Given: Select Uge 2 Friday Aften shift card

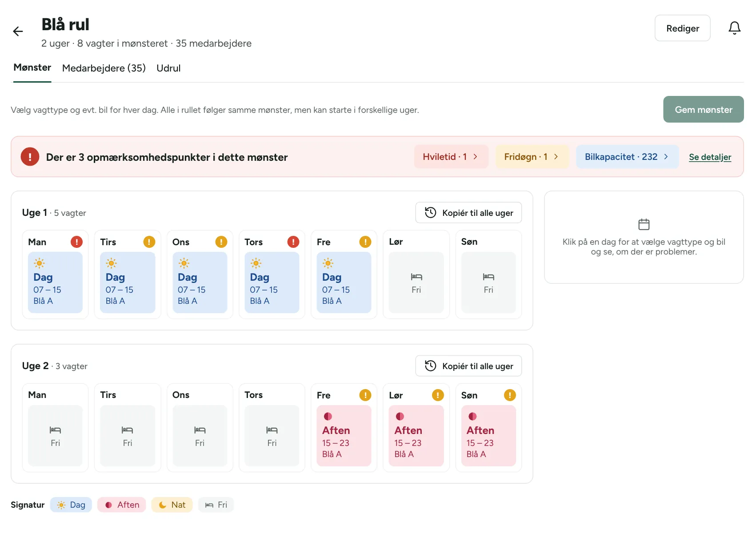Looking at the screenshot, I should point(344,436).
